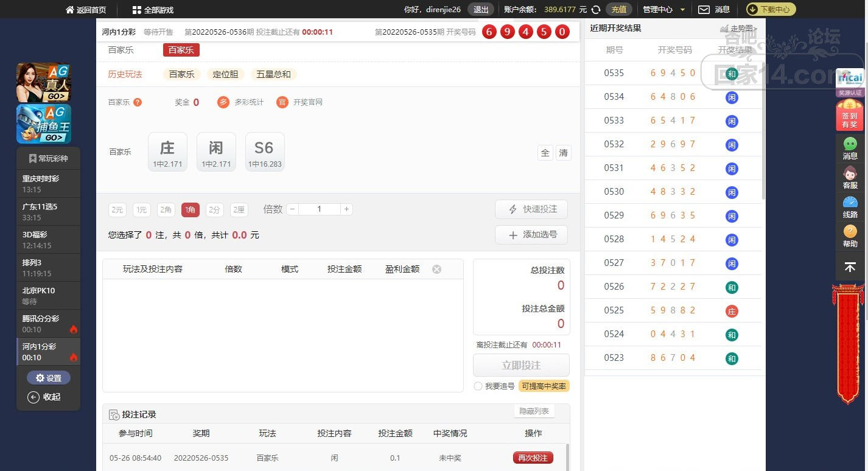The image size is (868, 471).
Task: Collapse the sidebar with 收起
Action: click(44, 397)
